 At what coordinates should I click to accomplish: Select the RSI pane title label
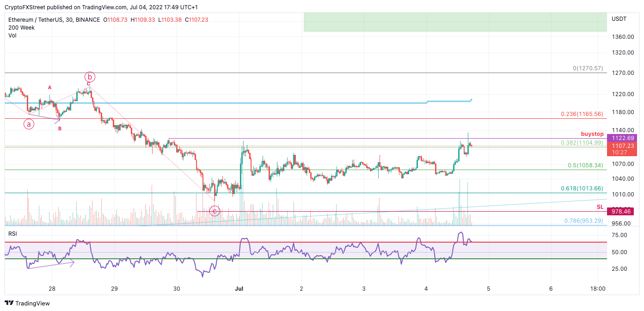[x=12, y=234]
